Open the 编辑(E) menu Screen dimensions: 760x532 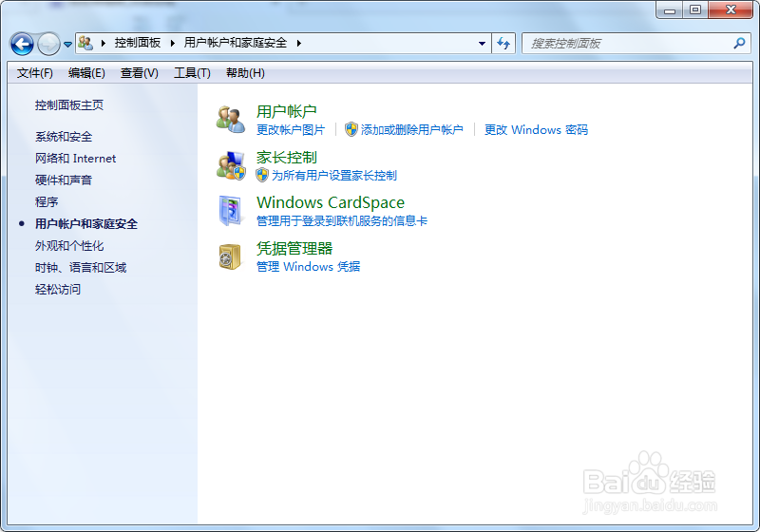(86, 73)
